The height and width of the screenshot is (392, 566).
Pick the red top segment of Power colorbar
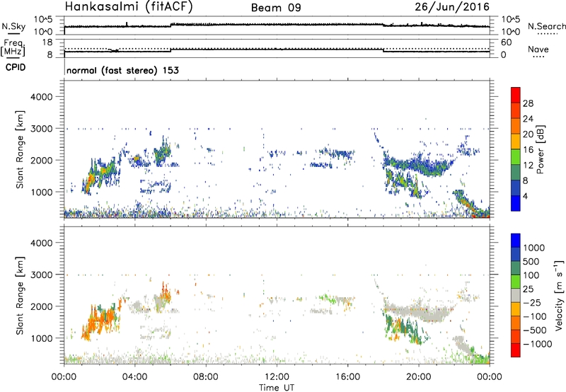[516, 95]
